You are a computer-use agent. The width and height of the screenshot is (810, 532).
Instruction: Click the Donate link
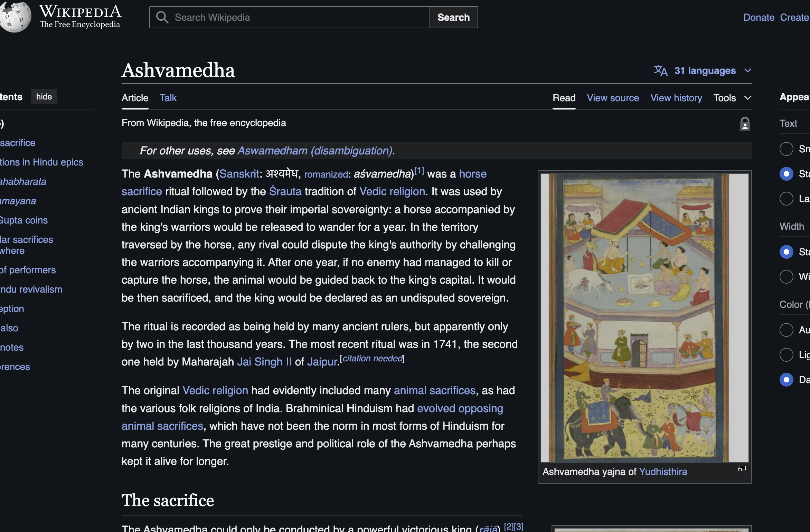[759, 17]
